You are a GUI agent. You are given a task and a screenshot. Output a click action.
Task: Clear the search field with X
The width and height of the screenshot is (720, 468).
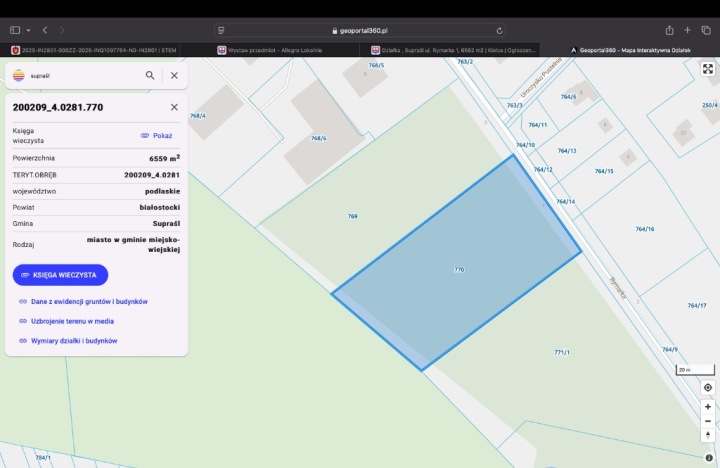pyautogui.click(x=174, y=75)
